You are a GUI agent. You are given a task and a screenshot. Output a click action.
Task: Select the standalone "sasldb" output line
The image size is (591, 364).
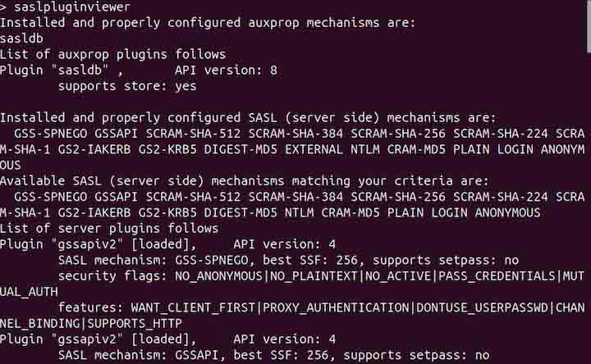(21, 39)
